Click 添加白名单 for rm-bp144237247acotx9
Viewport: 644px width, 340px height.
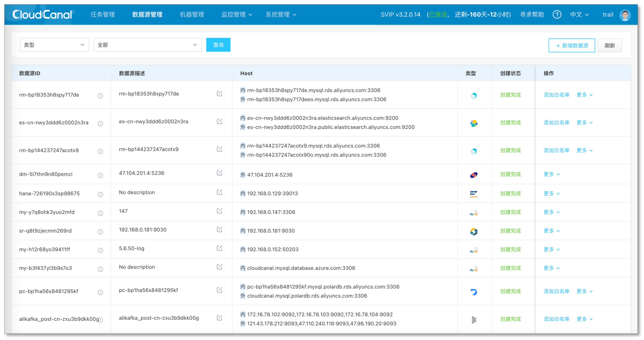(556, 150)
